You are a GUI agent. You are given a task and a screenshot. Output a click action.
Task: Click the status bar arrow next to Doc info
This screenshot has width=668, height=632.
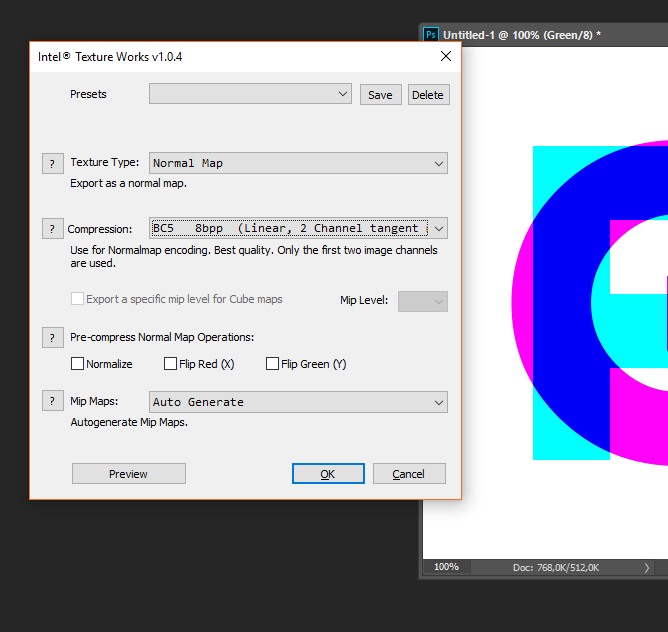pos(646,567)
